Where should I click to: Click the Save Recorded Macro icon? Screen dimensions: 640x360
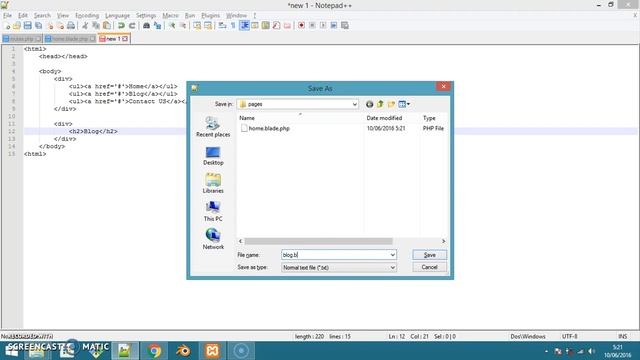[344, 26]
